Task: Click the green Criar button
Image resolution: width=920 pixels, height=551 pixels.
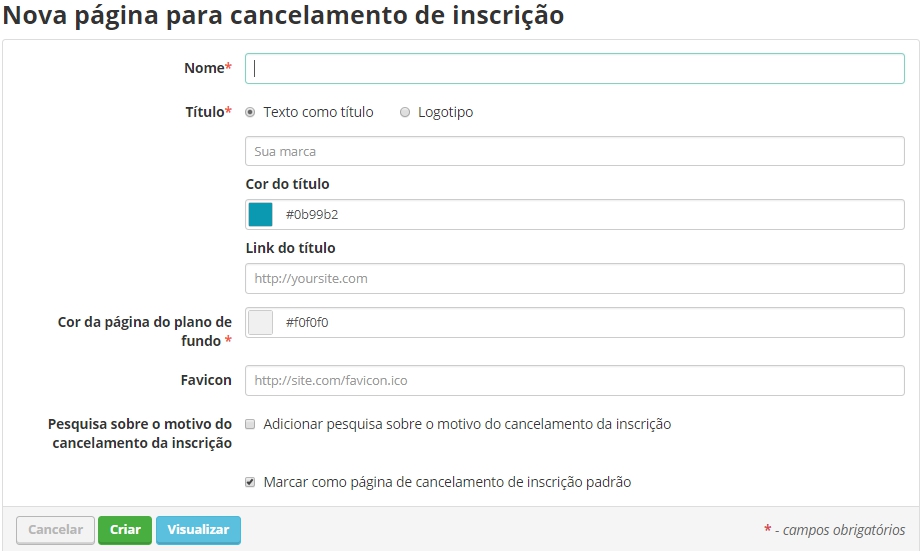Action: [125, 530]
